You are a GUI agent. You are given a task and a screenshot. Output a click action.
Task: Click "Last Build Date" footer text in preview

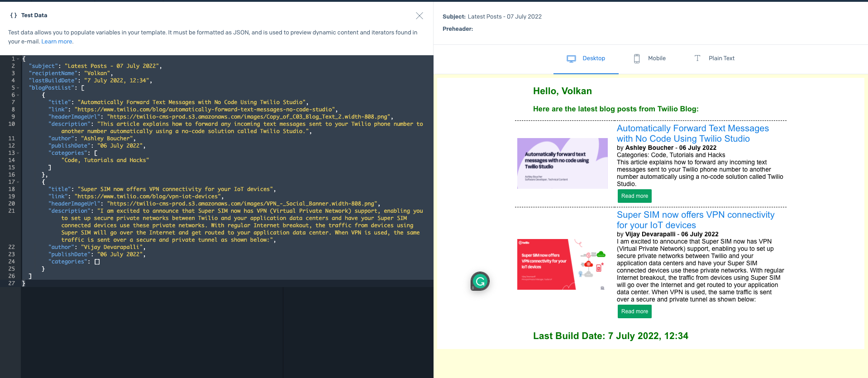610,336
